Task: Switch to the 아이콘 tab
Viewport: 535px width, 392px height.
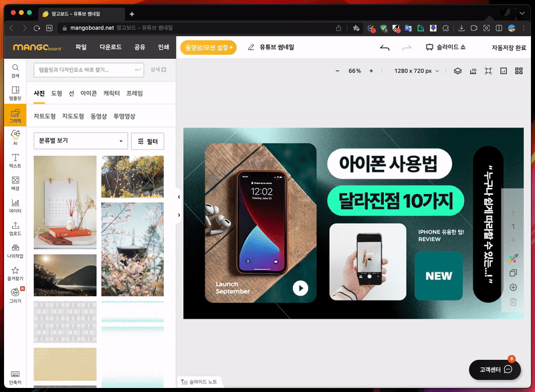Action: 89,94
